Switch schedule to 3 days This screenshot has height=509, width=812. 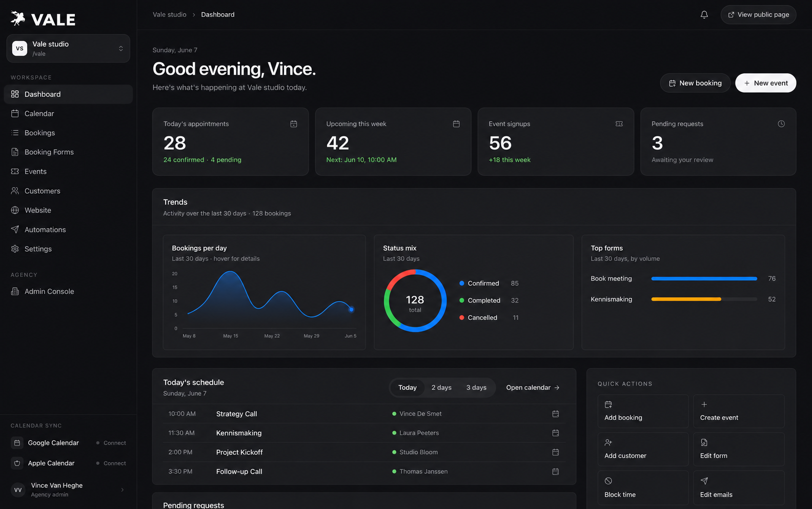click(476, 388)
